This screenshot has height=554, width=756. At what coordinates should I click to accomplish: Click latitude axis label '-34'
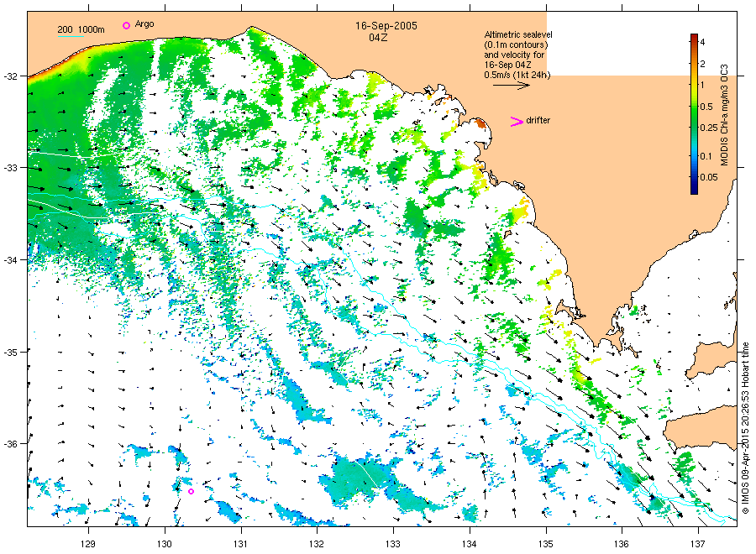[x=10, y=260]
